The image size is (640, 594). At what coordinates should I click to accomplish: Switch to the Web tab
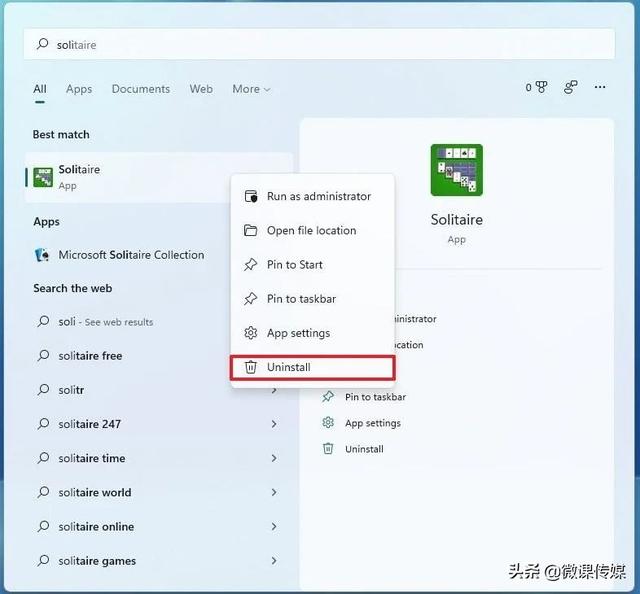(201, 89)
